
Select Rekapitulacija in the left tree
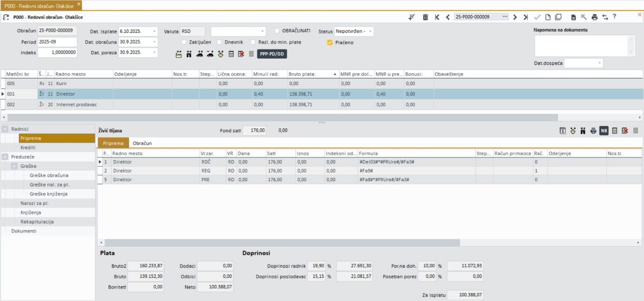[36, 221]
